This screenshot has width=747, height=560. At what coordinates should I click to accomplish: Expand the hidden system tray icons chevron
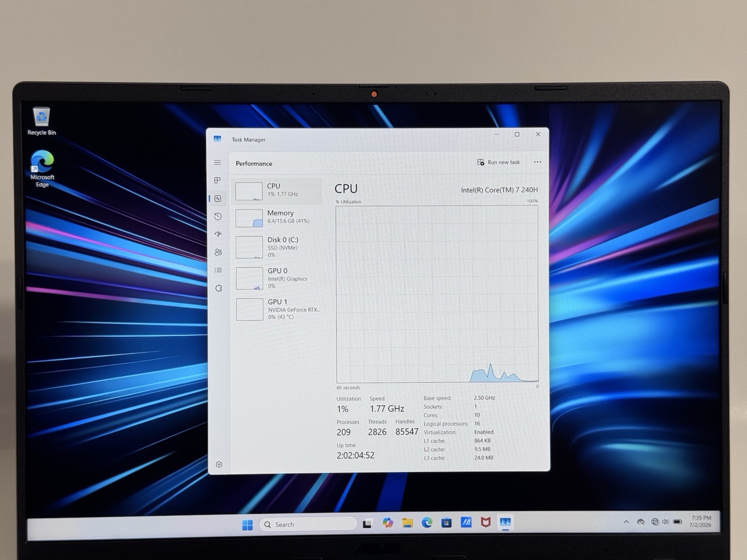[x=626, y=522]
